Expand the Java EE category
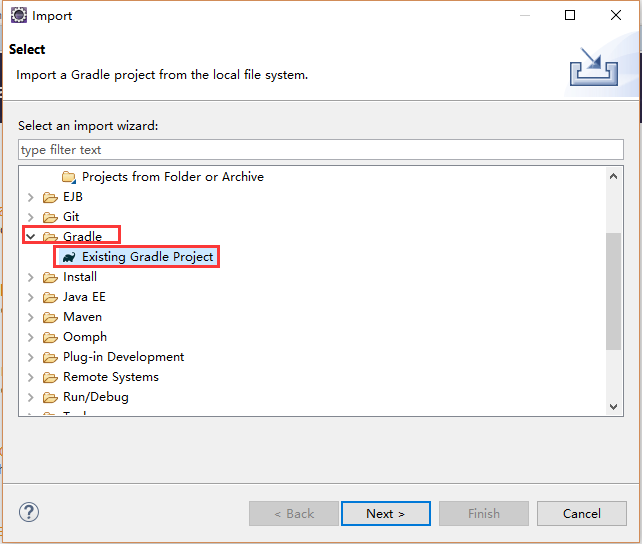 (x=31, y=297)
